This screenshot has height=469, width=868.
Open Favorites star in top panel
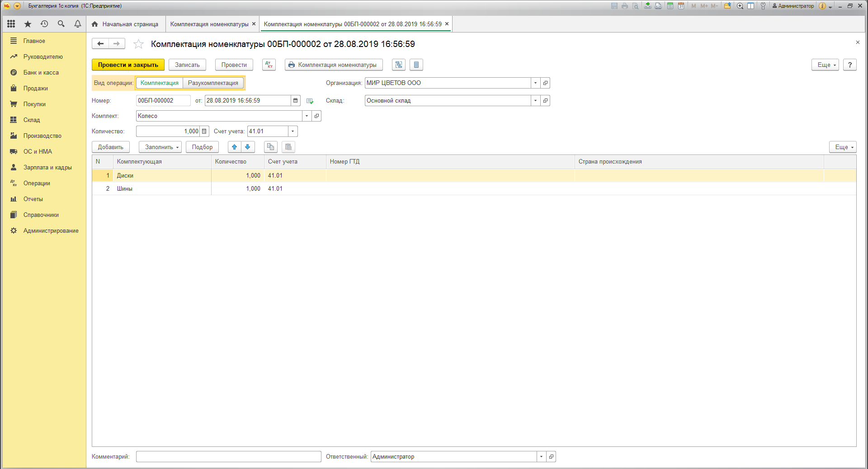pos(28,24)
